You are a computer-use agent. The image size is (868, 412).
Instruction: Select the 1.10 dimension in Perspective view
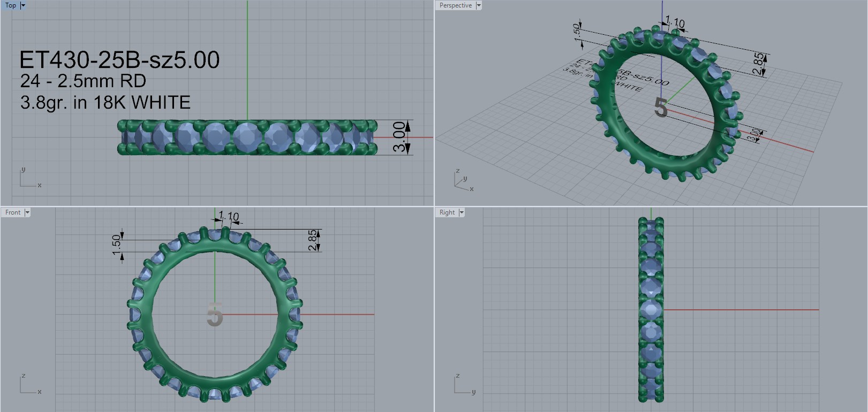pyautogui.click(x=675, y=23)
